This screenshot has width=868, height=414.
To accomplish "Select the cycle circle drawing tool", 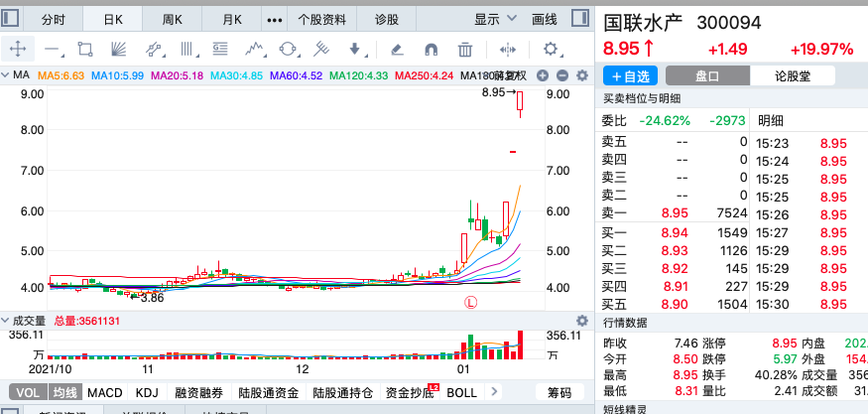I will coord(288,50).
